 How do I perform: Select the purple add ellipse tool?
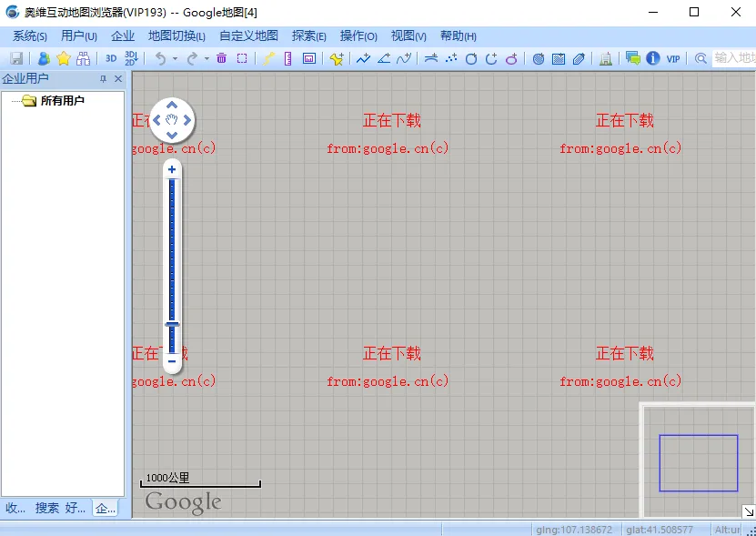click(x=511, y=58)
